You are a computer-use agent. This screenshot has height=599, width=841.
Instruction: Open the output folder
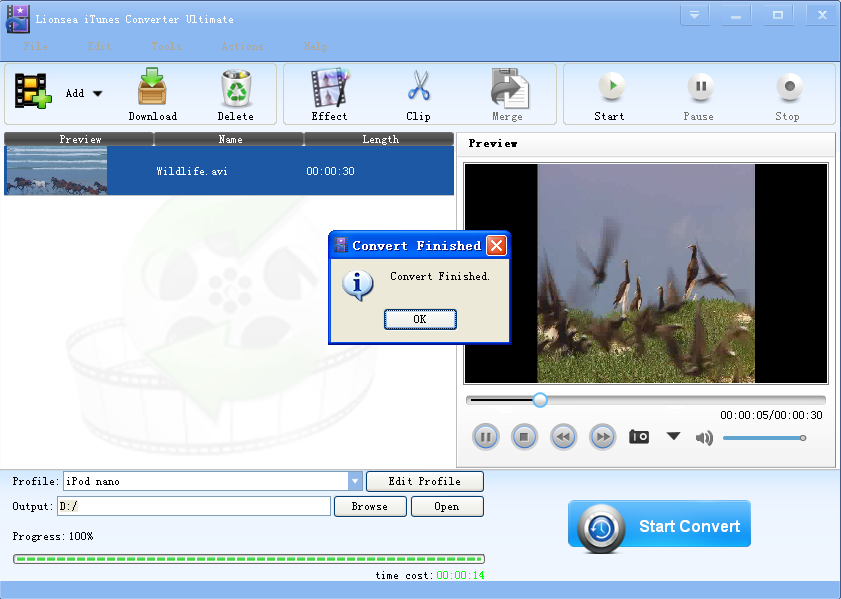coord(447,506)
